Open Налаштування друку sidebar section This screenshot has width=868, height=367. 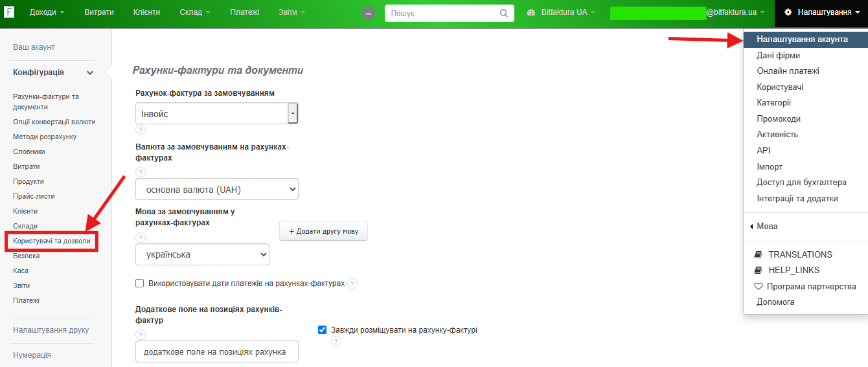pos(51,330)
